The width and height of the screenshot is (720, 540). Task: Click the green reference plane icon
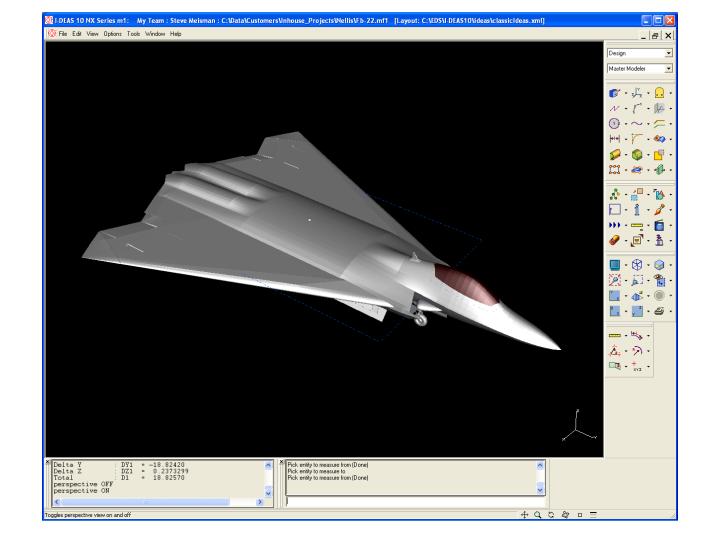(659, 170)
